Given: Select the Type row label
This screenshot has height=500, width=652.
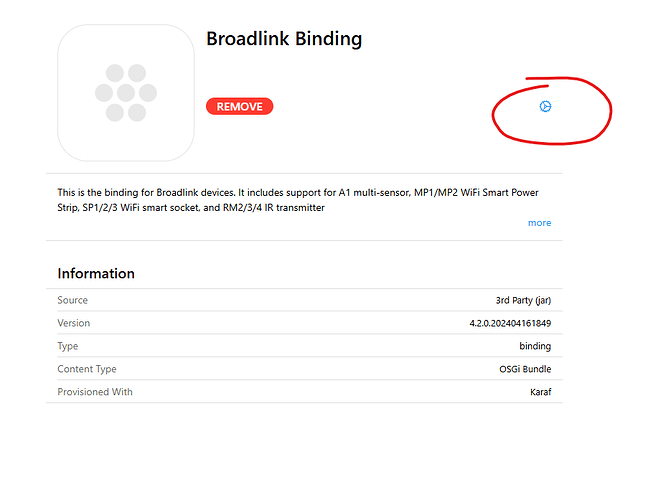Looking at the screenshot, I should pyautogui.click(x=68, y=346).
